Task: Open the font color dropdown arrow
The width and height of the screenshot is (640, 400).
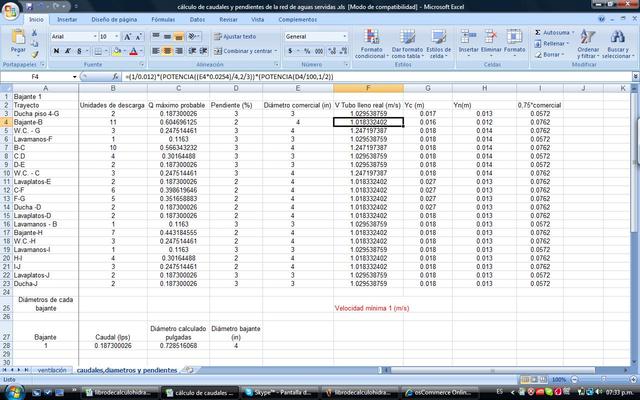Action: 141,51
